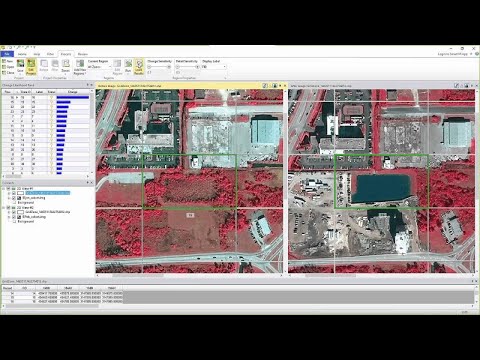
Task: Select the Process ribbon tab
Action: [66, 54]
